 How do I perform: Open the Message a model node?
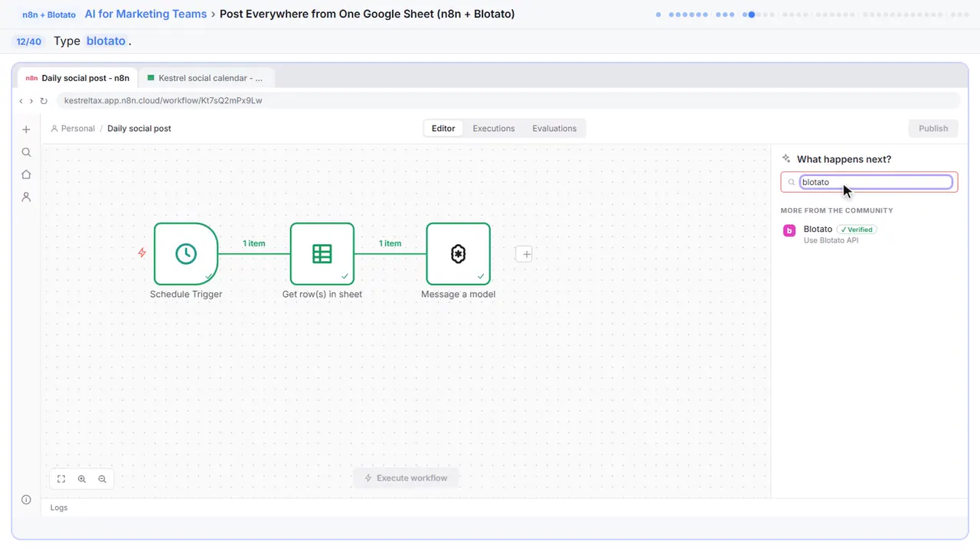458,254
